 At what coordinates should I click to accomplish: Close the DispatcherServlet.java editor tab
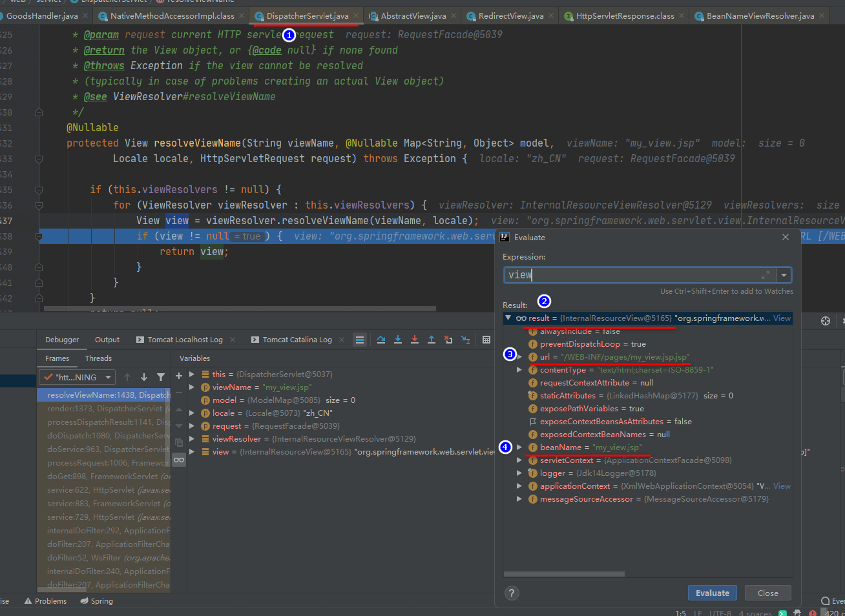[356, 15]
